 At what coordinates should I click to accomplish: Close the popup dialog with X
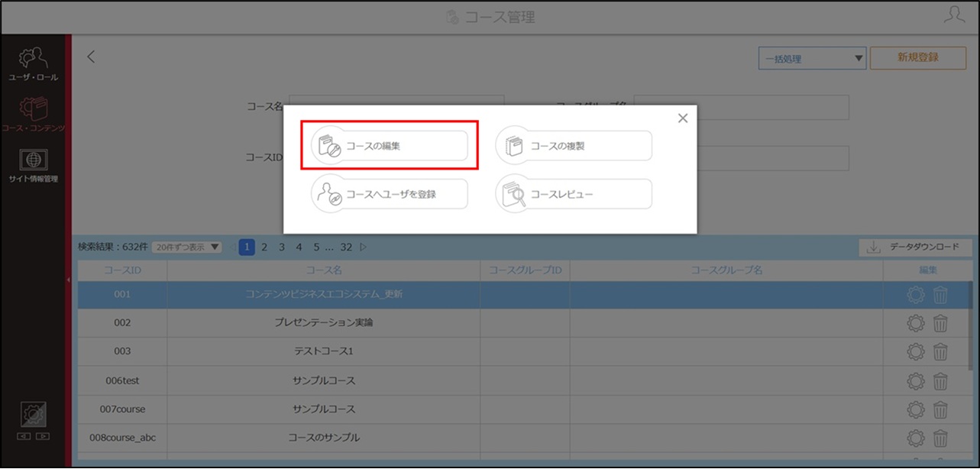click(x=683, y=118)
